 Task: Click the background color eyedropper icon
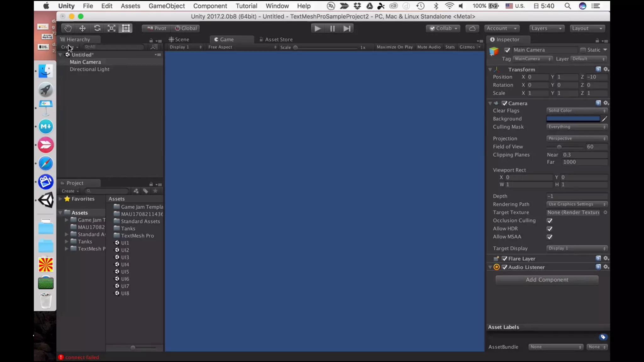(x=604, y=119)
